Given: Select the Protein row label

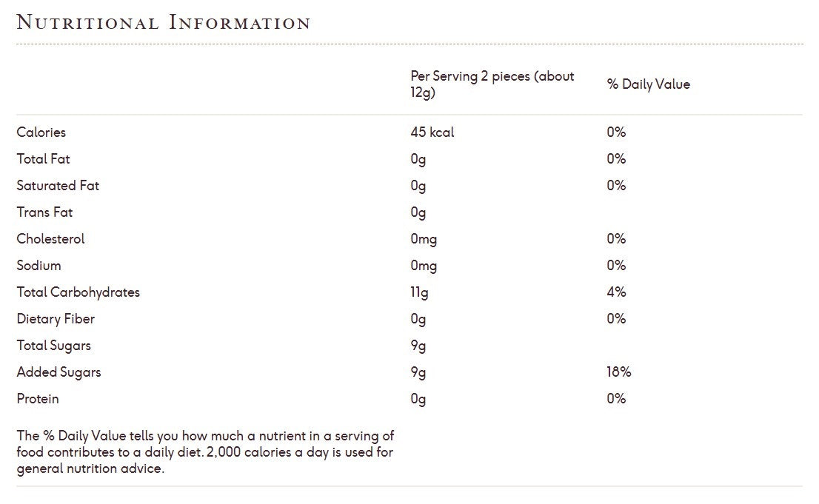Looking at the screenshot, I should (x=38, y=399).
